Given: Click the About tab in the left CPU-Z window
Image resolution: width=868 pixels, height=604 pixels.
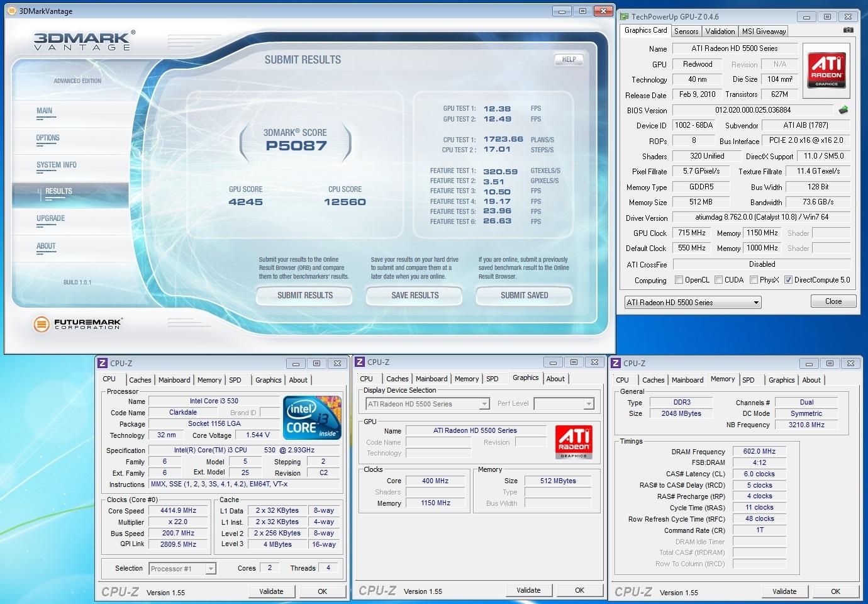Looking at the screenshot, I should (298, 380).
